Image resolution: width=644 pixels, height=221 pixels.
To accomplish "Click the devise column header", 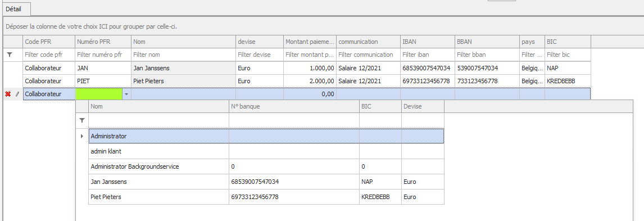I will (x=260, y=42).
